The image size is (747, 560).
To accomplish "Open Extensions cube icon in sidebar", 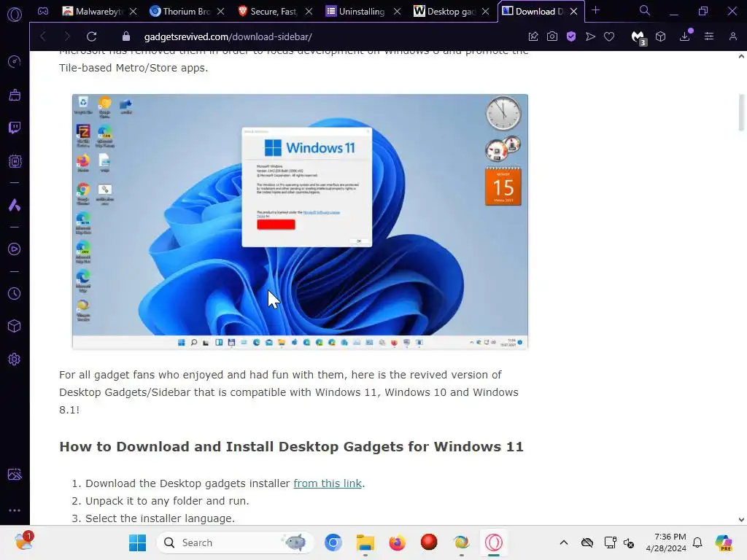I will [15, 326].
